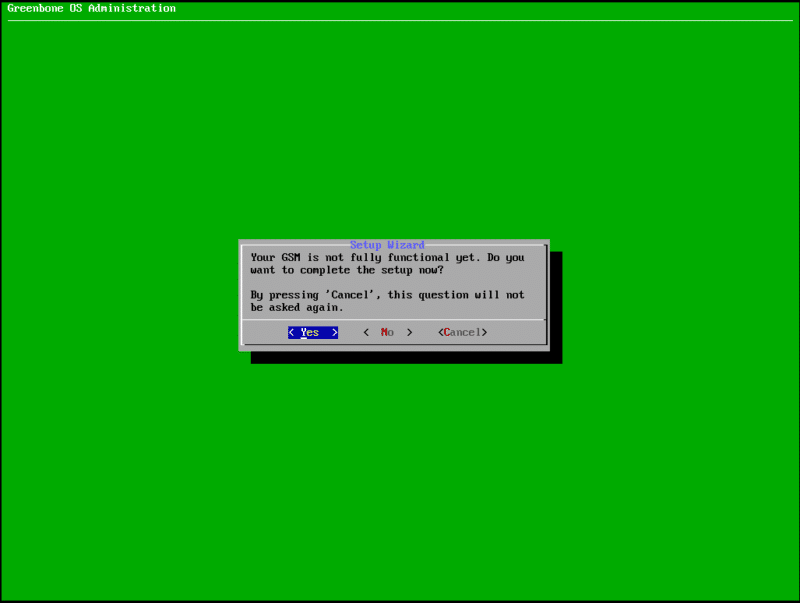The height and width of the screenshot is (603, 800).
Task: Click the 'Setup Wizard' dialog title
Action: [x=387, y=245]
